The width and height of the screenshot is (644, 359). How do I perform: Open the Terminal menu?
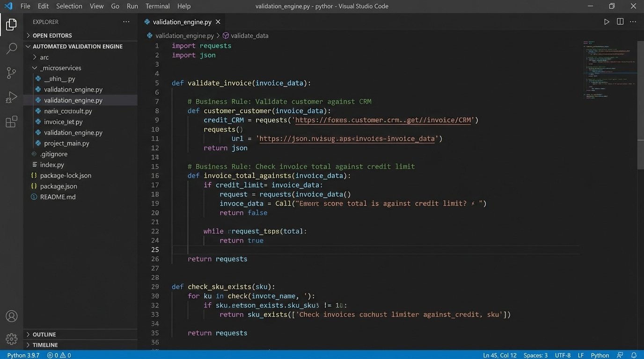(x=157, y=6)
